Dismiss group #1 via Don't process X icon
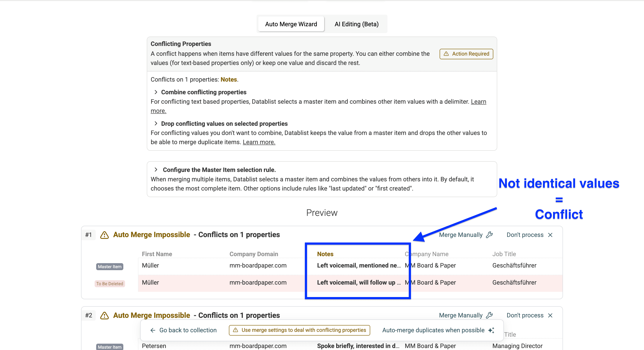 (550, 235)
